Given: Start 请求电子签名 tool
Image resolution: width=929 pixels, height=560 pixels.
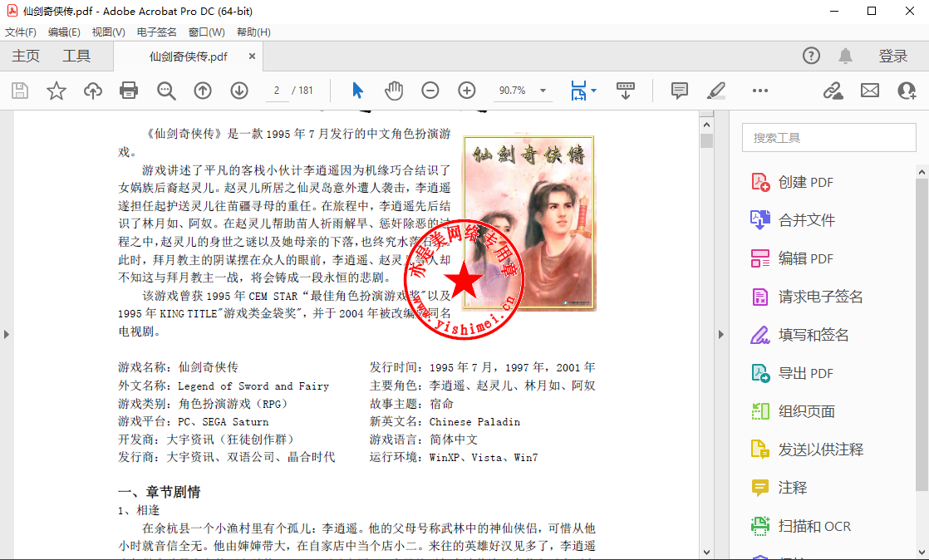Looking at the screenshot, I should [x=806, y=297].
